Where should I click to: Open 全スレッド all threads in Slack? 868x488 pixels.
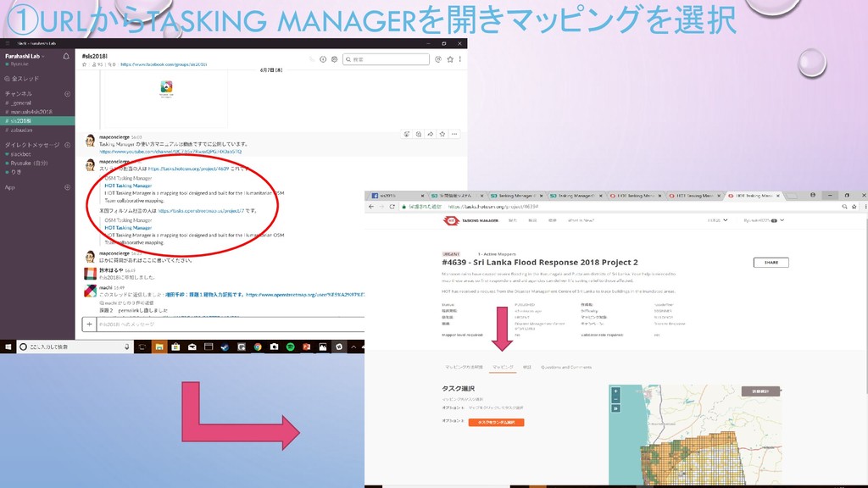pos(22,79)
